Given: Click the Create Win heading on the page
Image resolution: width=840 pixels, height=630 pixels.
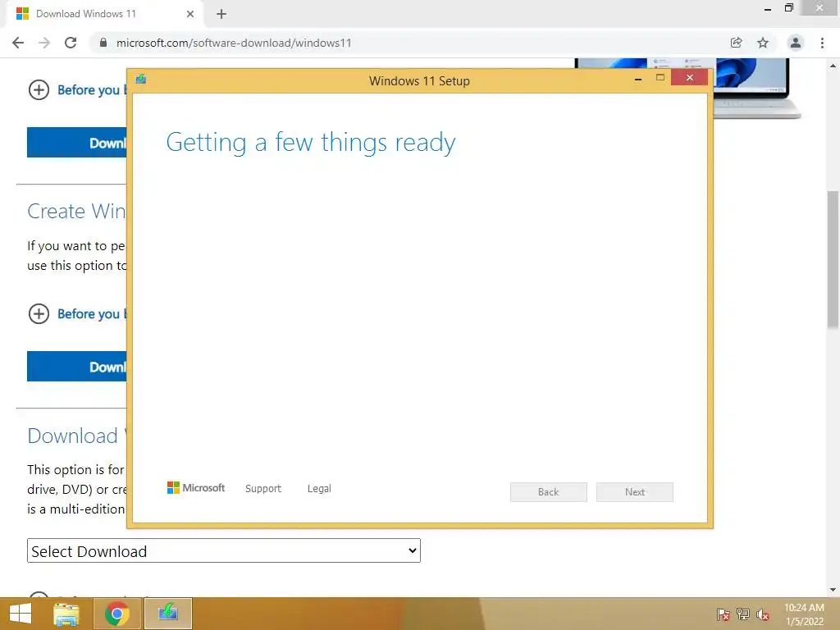Looking at the screenshot, I should coord(76,211).
